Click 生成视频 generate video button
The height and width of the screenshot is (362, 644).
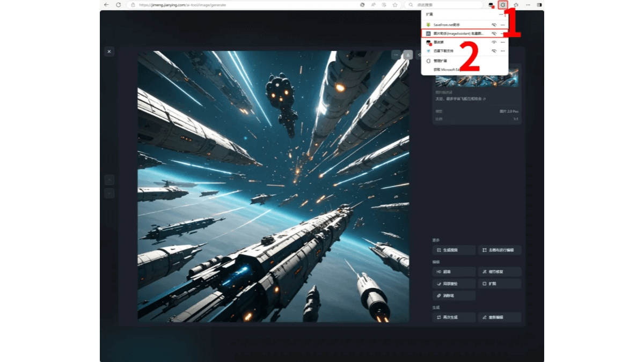(x=453, y=250)
